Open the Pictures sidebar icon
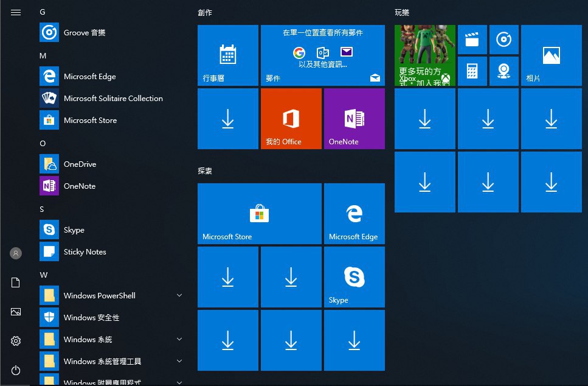Screen dimensions: 588x386 pos(16,312)
